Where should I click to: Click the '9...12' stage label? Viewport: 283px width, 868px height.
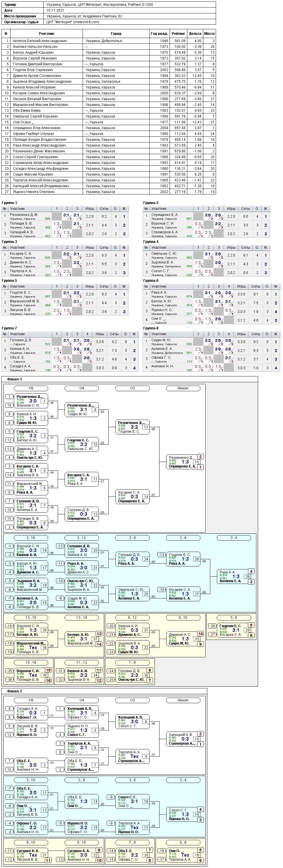tap(132, 618)
